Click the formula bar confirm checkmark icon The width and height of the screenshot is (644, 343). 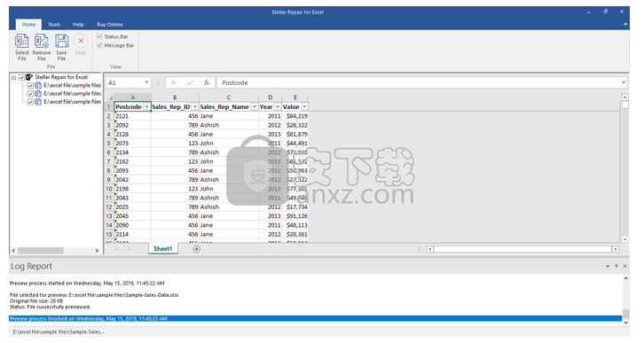click(x=190, y=83)
